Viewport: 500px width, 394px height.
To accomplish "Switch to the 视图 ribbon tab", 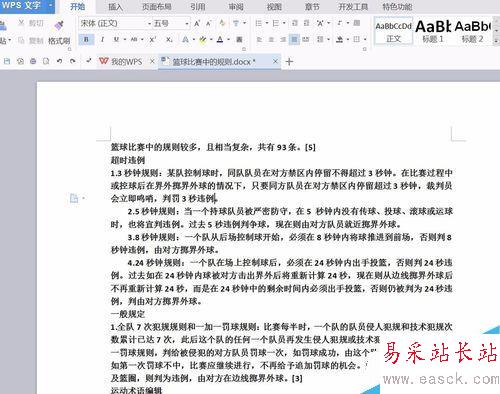I will tap(274, 7).
